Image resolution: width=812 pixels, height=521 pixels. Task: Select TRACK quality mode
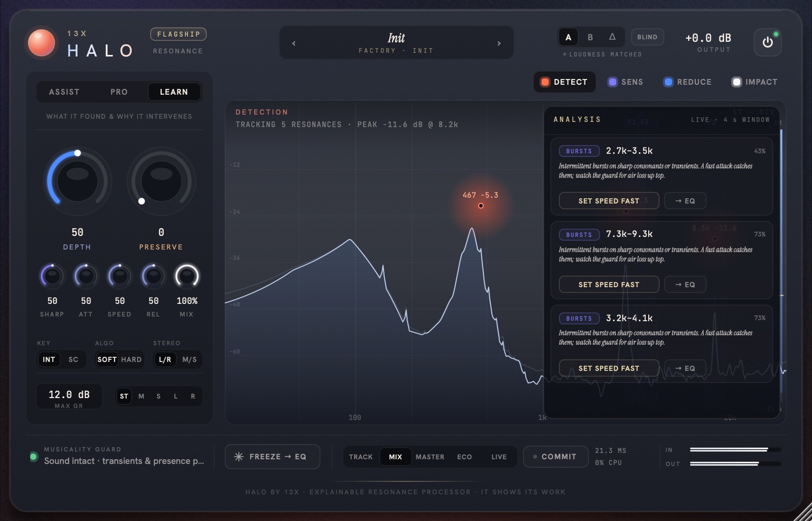[361, 457]
